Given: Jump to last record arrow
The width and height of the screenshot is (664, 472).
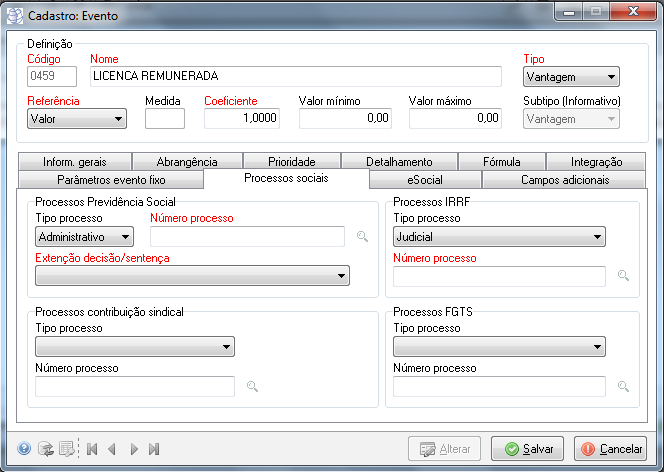Looking at the screenshot, I should 154,449.
